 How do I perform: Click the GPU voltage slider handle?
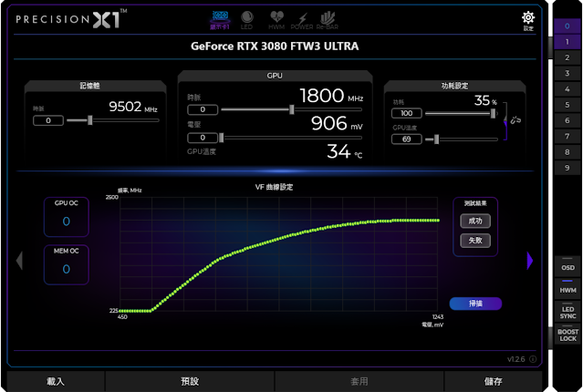(222, 138)
